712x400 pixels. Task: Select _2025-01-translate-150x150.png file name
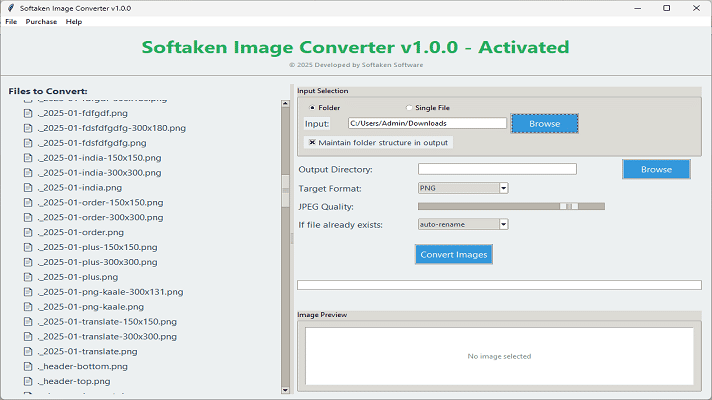(x=107, y=322)
